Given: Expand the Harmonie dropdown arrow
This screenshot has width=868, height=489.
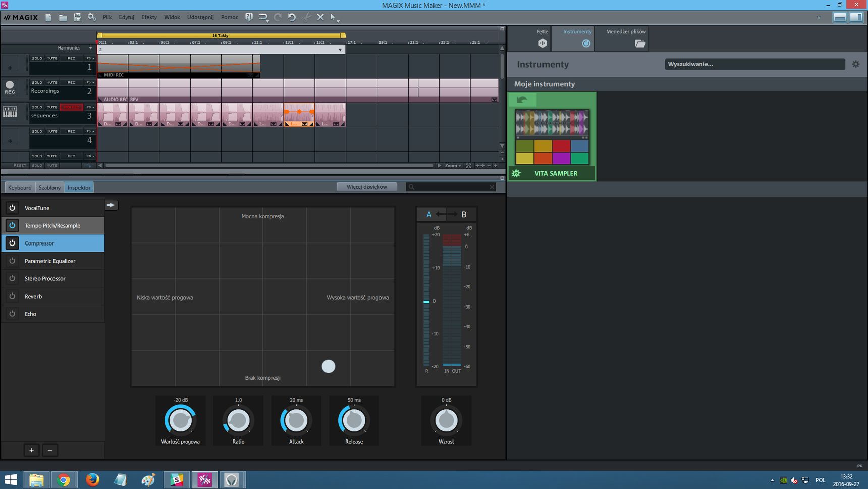Looking at the screenshot, I should click(90, 48).
